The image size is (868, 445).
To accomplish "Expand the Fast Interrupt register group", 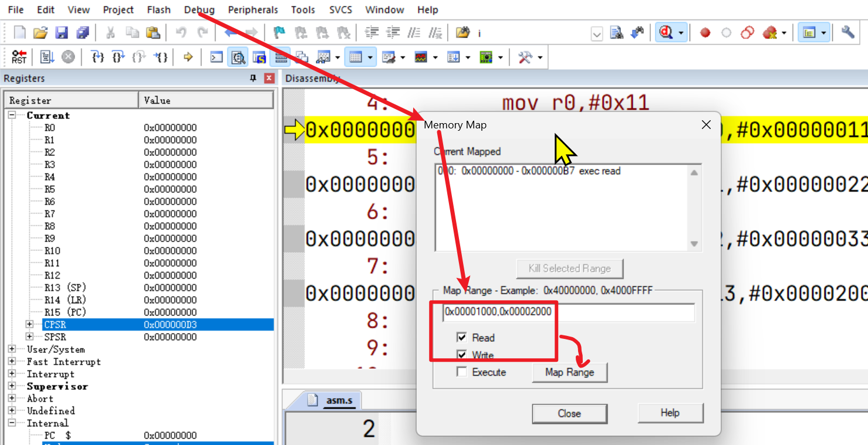I will click(12, 361).
